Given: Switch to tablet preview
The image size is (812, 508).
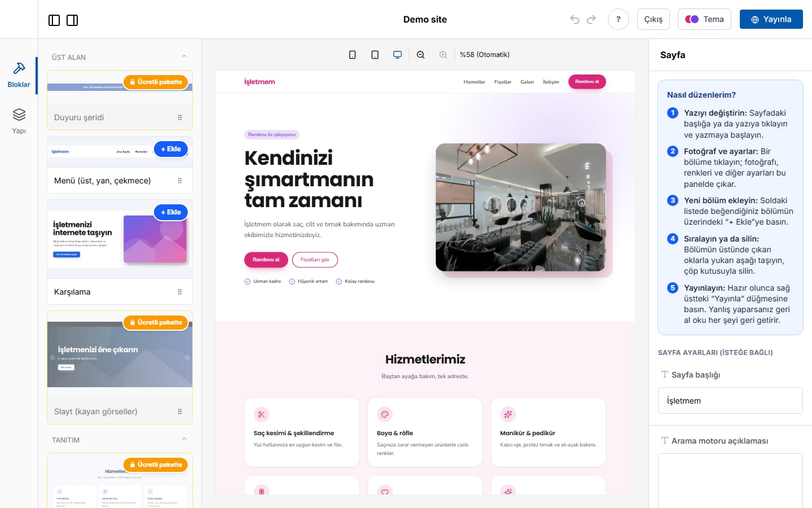Looking at the screenshot, I should tap(375, 55).
